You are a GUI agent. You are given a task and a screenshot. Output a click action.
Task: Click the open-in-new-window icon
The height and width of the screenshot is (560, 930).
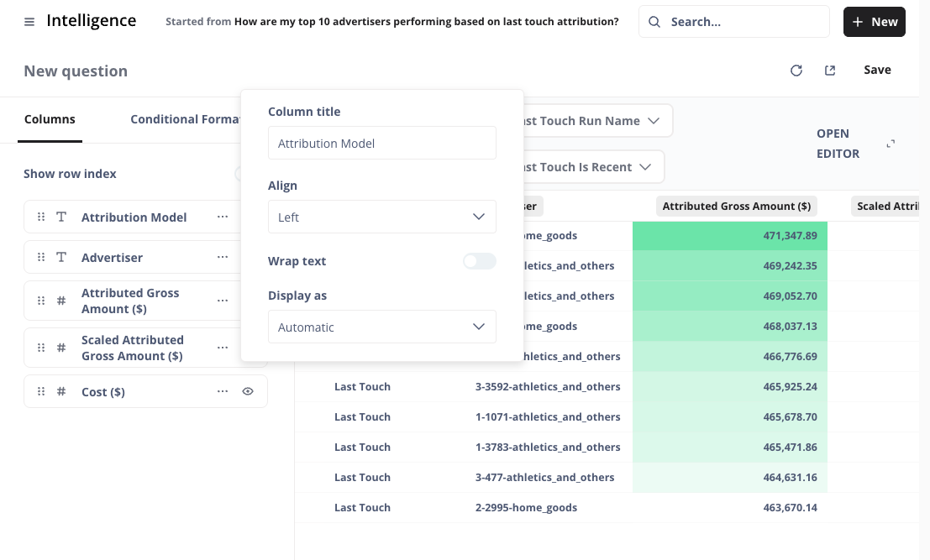pyautogui.click(x=830, y=71)
